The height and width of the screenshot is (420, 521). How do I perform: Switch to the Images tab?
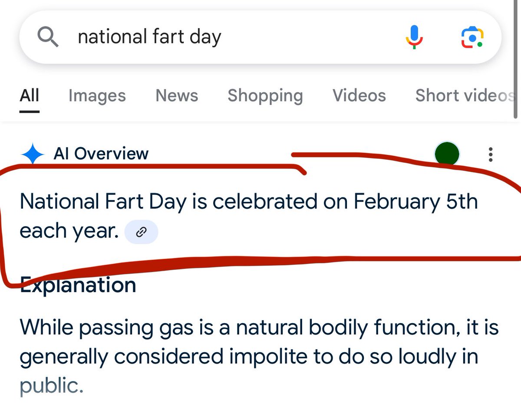[97, 96]
